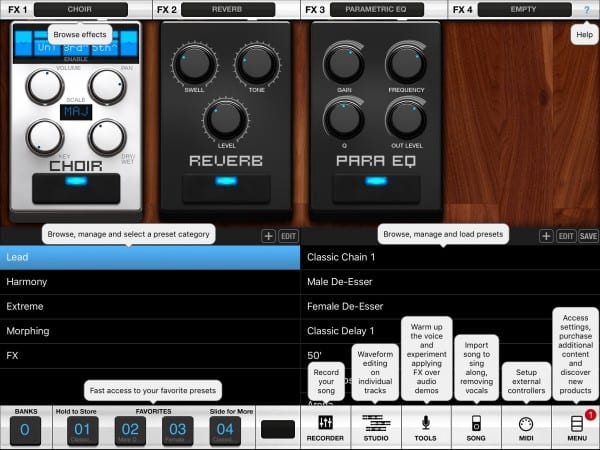
Task: Select the Male De-Esser preset
Action: 450,282
